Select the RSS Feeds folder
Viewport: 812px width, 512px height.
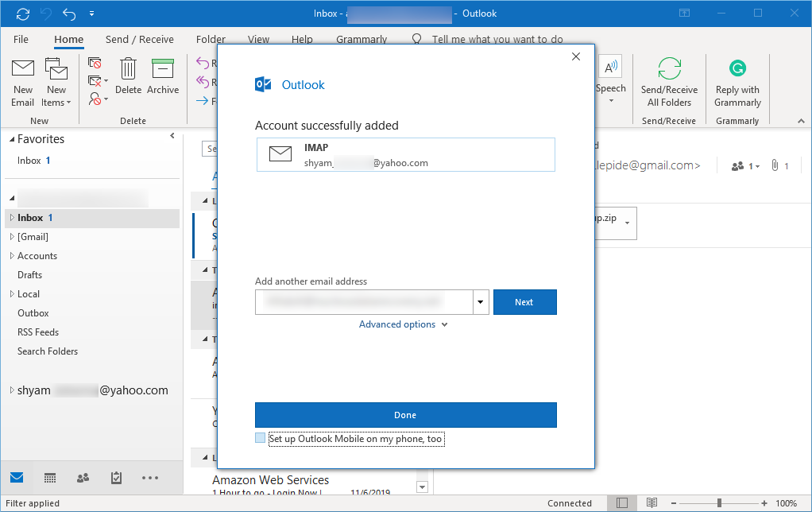click(38, 332)
